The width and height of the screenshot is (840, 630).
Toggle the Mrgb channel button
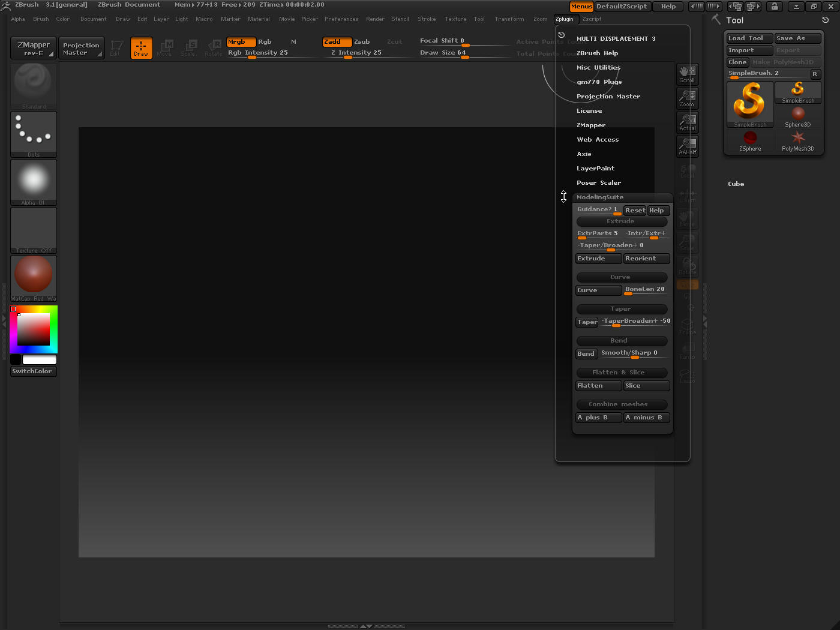[x=241, y=42]
